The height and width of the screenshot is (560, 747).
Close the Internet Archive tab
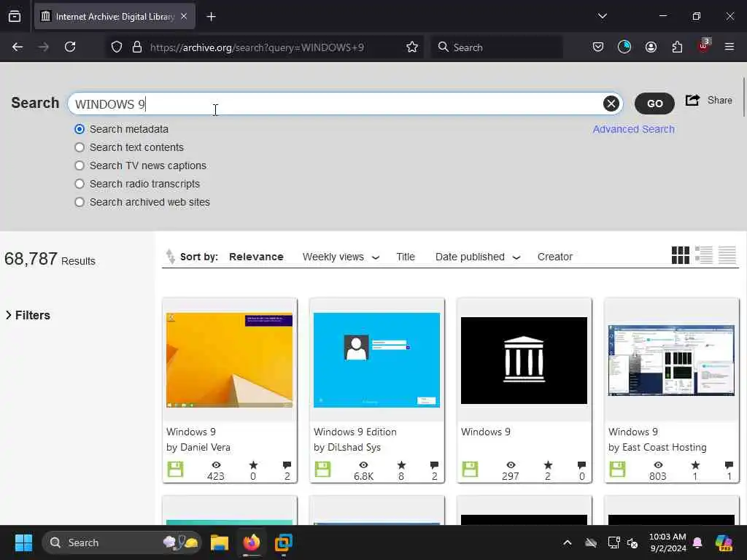click(x=184, y=17)
